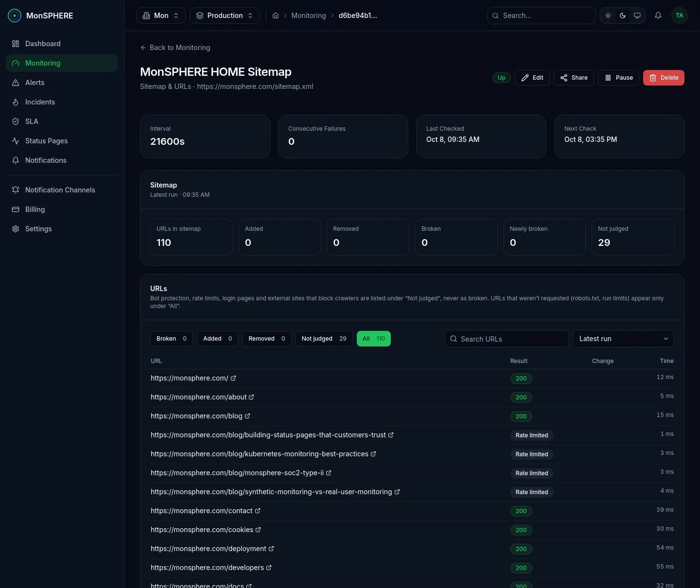Screen dimensions: 700x588
Task: Open the TA user avatar menu
Action: (x=680, y=16)
